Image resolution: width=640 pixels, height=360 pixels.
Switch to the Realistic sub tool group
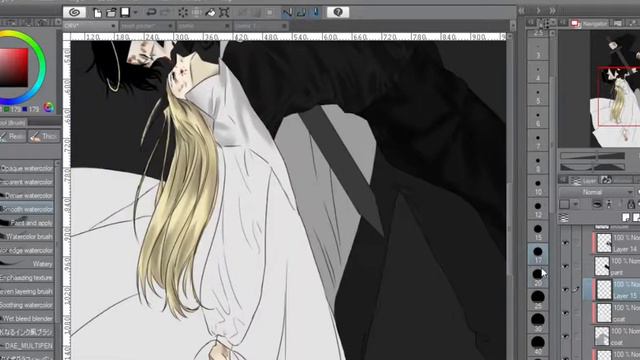point(12,137)
